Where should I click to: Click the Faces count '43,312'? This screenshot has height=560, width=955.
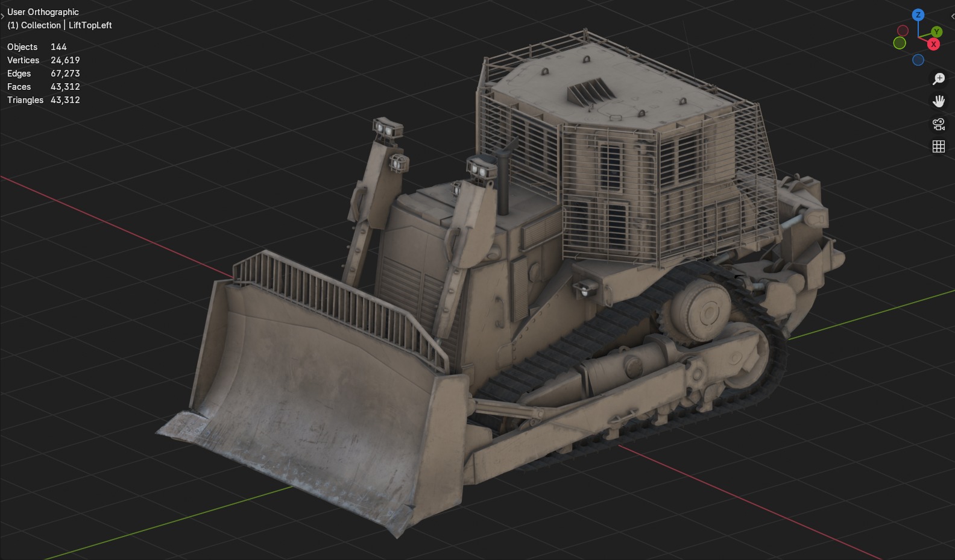click(65, 87)
